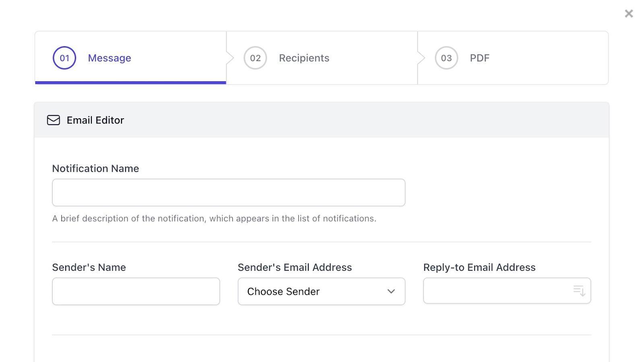Click the Choose Sender chevron arrow
Viewport: 644px width, 362px height.
pos(391,291)
